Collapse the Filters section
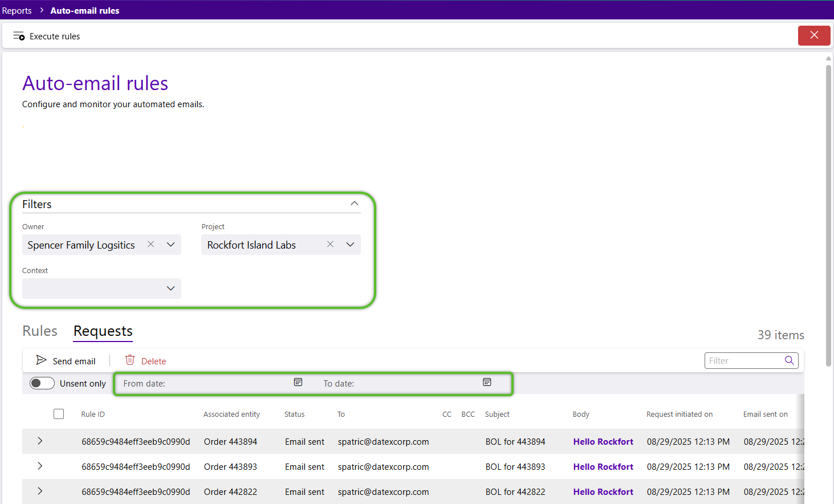 click(x=355, y=204)
